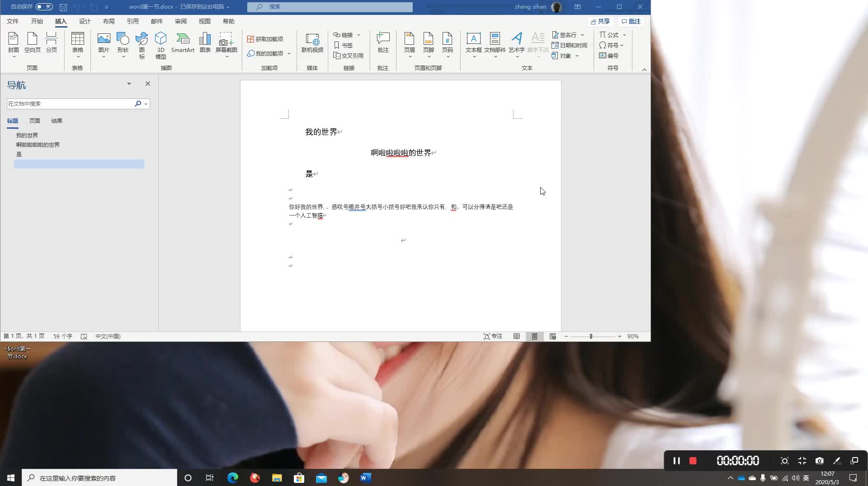868x486 pixels.
Task: Insert a cover page (封面)
Action: click(x=13, y=44)
